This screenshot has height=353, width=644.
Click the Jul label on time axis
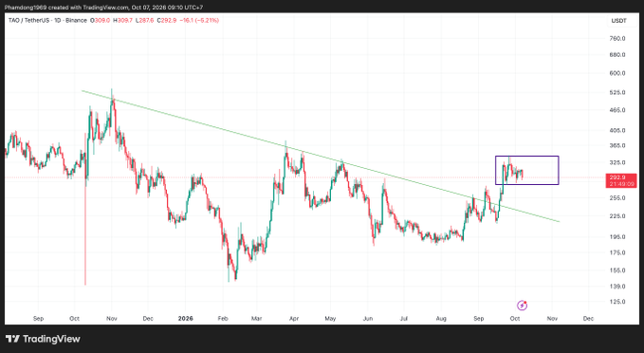[404, 319]
